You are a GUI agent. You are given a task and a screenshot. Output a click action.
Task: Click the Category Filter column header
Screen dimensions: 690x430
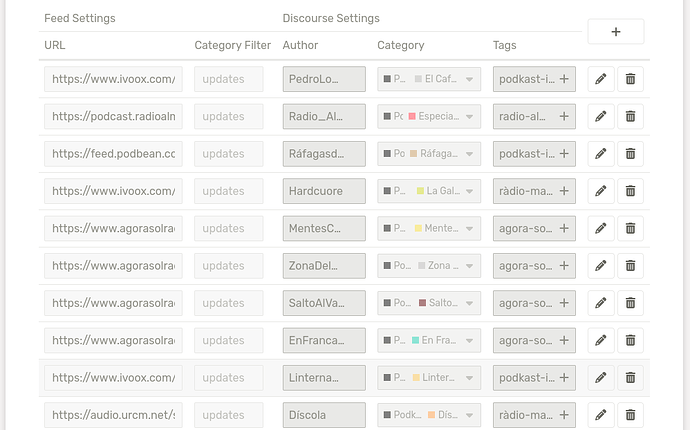tap(232, 45)
